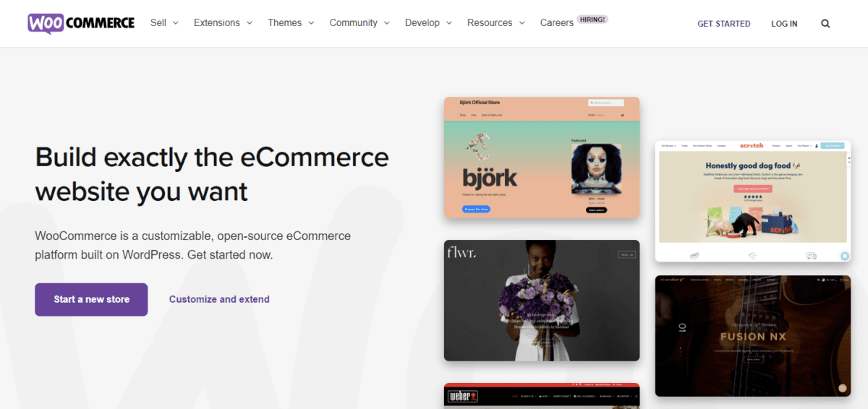This screenshot has width=868, height=409.
Task: Click the search field in Björk screenshot
Action: click(605, 103)
